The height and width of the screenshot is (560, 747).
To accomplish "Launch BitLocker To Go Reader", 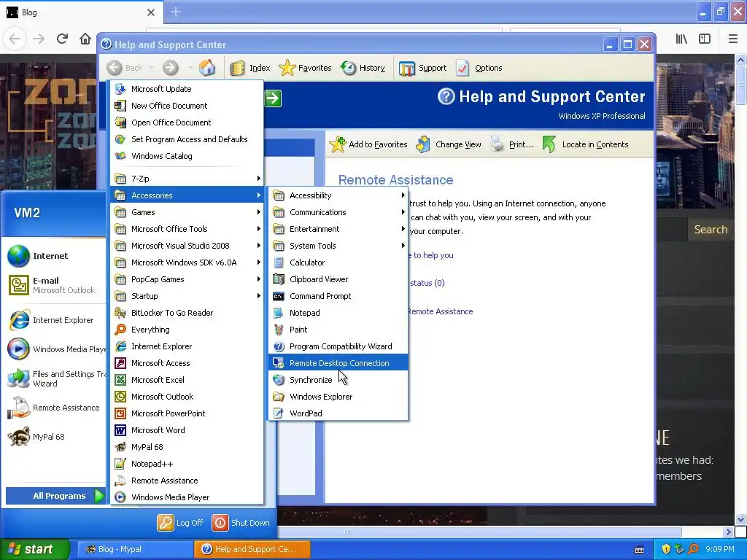I will pyautogui.click(x=187, y=313).
